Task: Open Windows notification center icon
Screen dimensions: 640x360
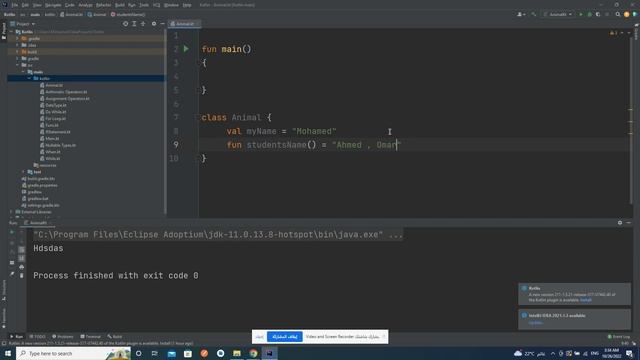Action: click(x=629, y=353)
